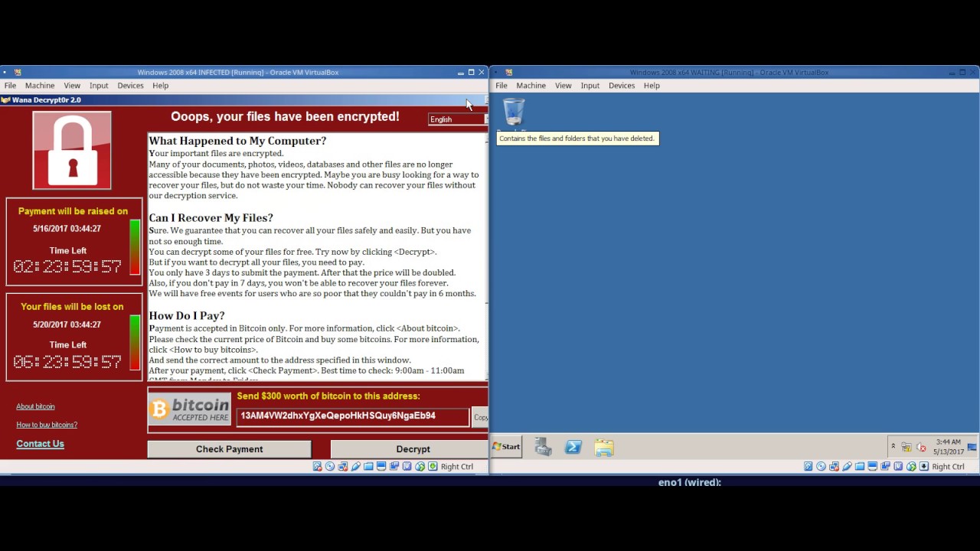Show hidden tray icons in WAITING VM taskbar
This screenshot has width=980, height=551.
point(893,446)
